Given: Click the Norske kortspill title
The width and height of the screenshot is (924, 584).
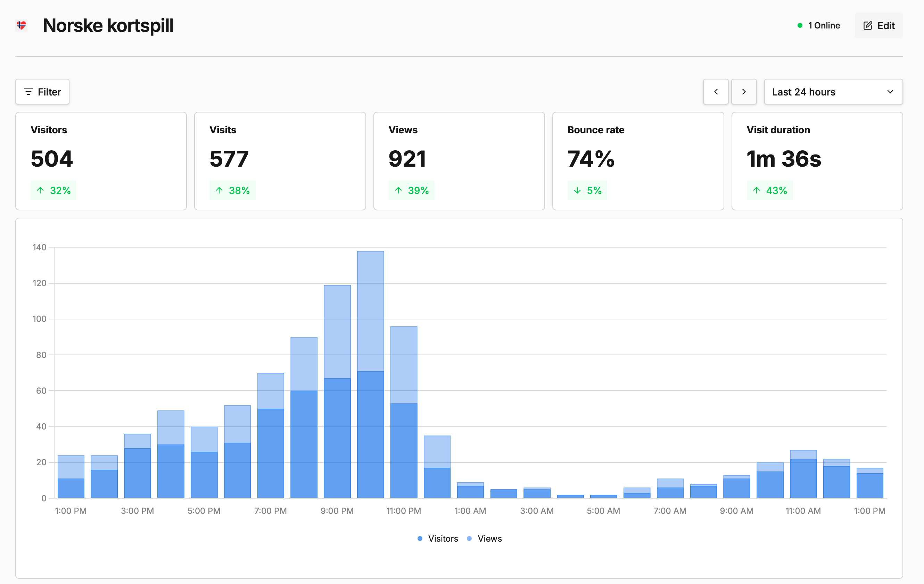Looking at the screenshot, I should point(108,26).
